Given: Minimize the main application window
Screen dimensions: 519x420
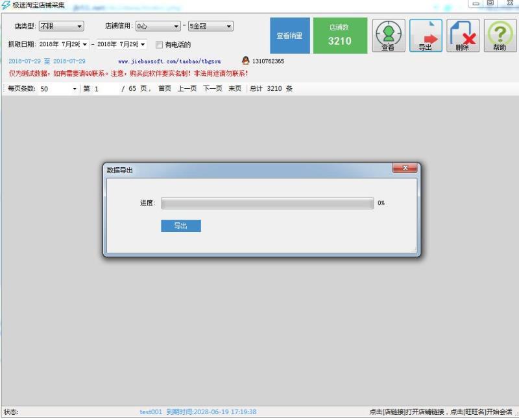Looking at the screenshot, I should (x=476, y=3).
